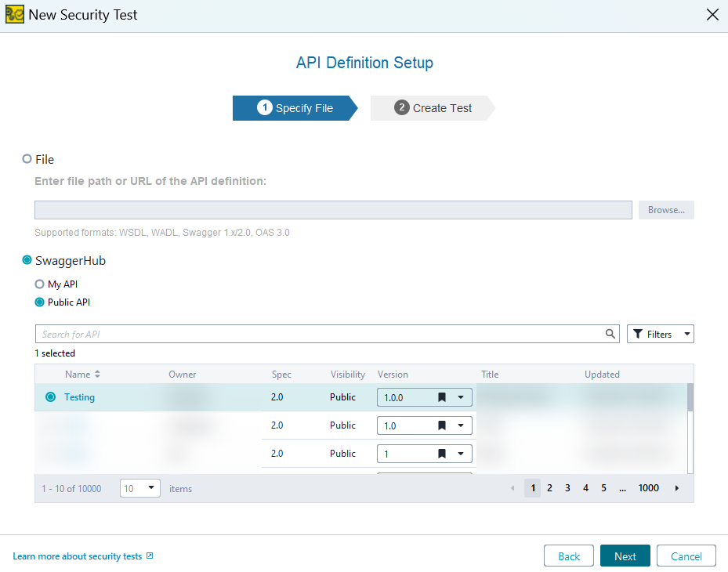Select the Testing API row radio button

pos(51,396)
